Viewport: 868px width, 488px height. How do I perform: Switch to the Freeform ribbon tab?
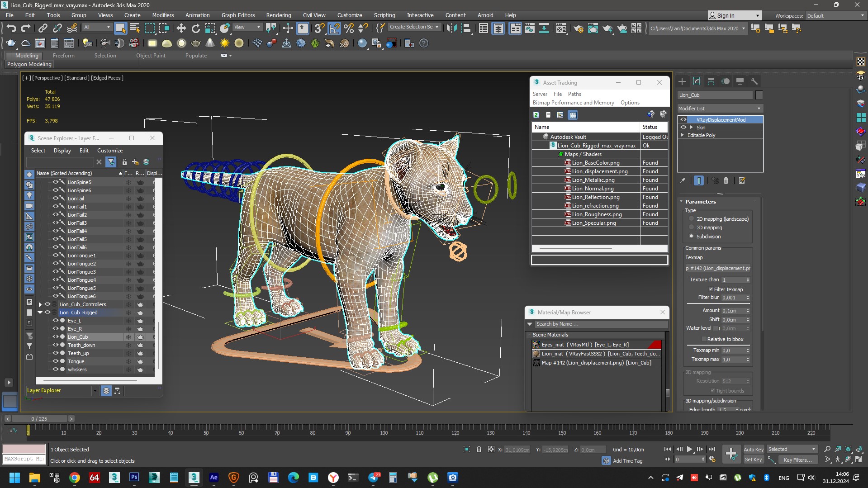pos(63,55)
